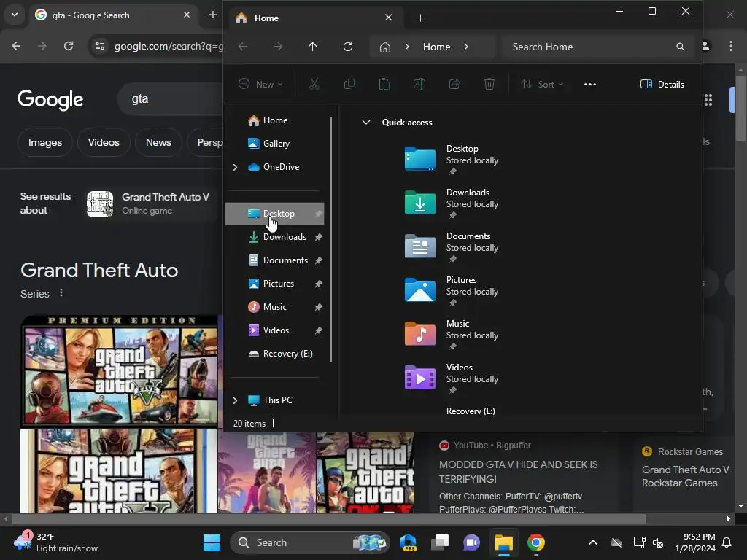Click the pin icon beside Videos in sidebar

(x=319, y=330)
